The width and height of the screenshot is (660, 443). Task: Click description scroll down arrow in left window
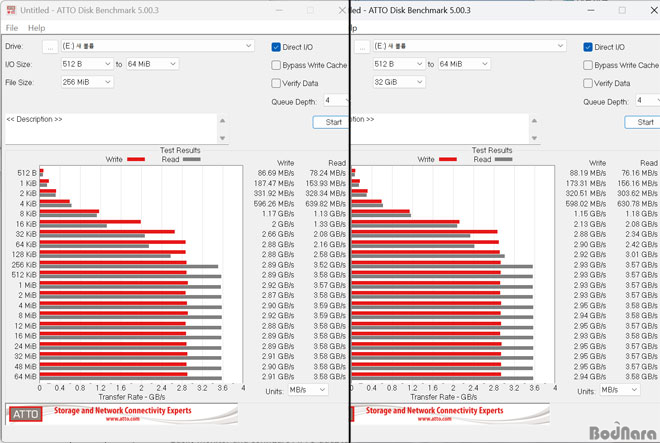coord(223,138)
